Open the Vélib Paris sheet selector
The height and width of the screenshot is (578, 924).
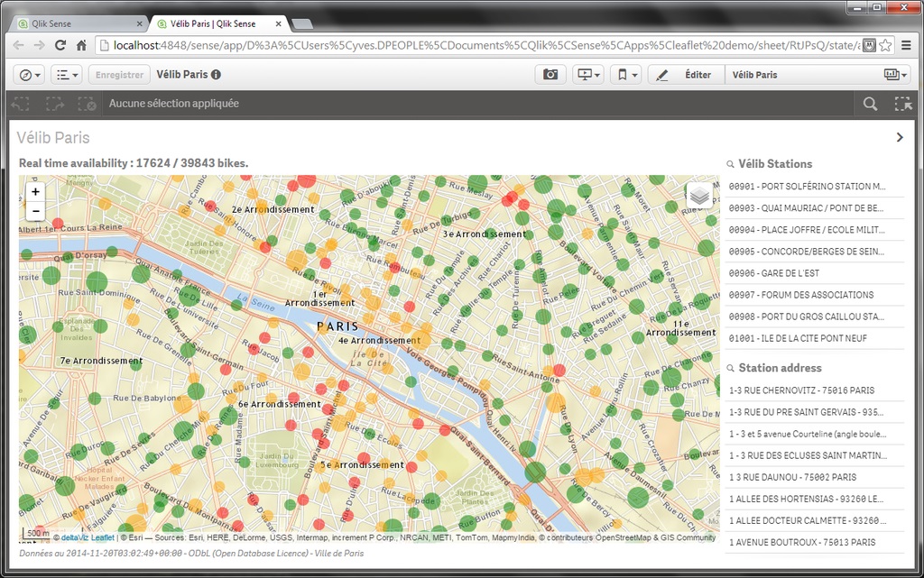point(819,75)
